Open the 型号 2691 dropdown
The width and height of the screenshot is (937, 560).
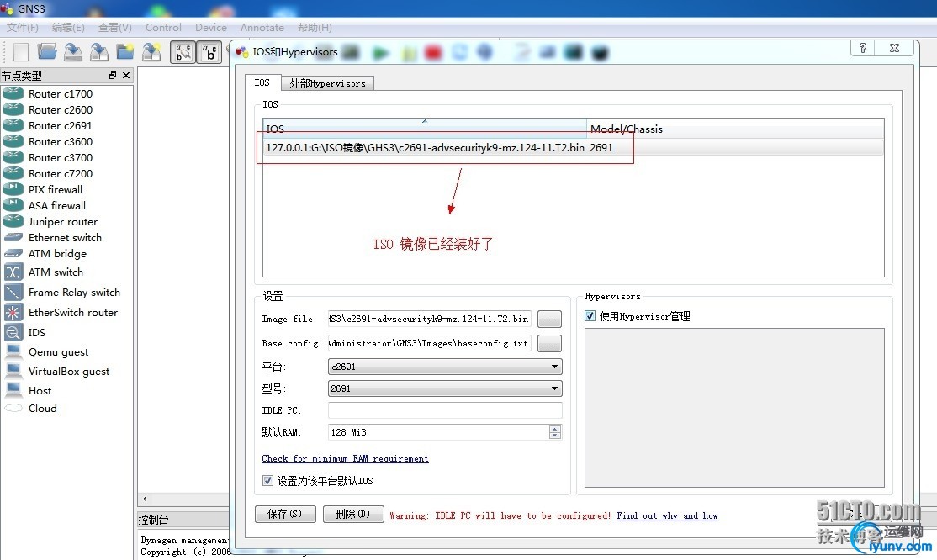click(445, 388)
